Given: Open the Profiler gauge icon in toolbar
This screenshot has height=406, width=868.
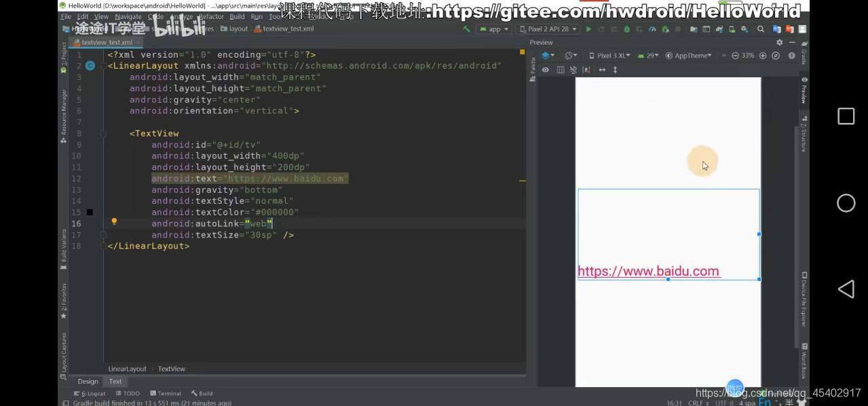Looking at the screenshot, I should coord(652,29).
